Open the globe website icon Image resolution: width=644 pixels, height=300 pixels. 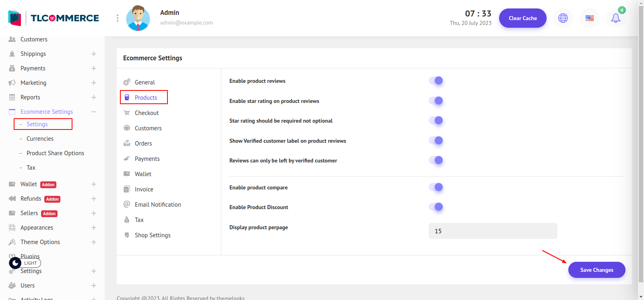(x=563, y=18)
